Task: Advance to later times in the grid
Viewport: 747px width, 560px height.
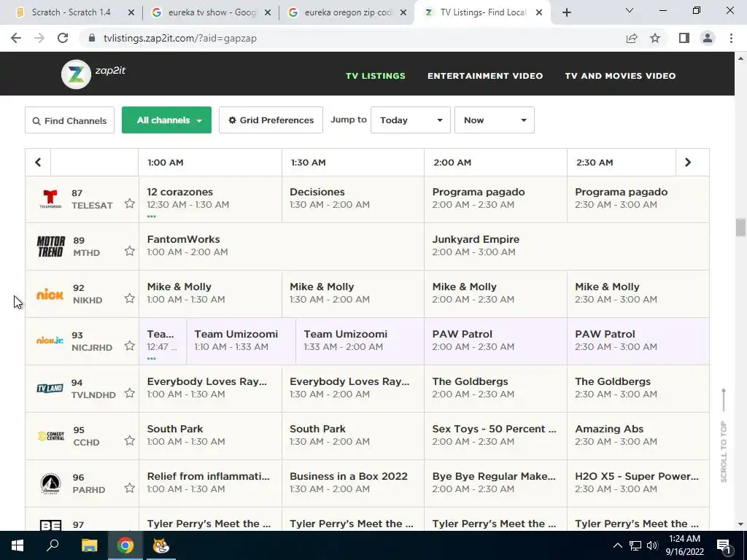Action: click(x=687, y=163)
